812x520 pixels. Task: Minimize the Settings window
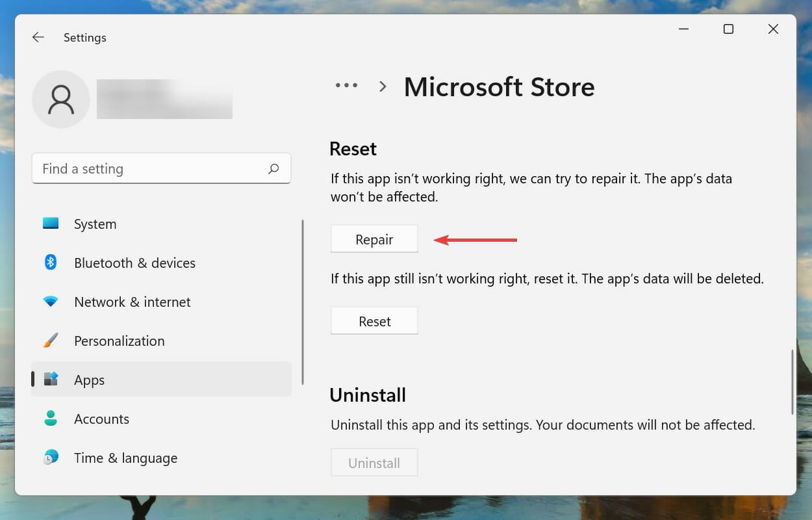click(x=684, y=29)
